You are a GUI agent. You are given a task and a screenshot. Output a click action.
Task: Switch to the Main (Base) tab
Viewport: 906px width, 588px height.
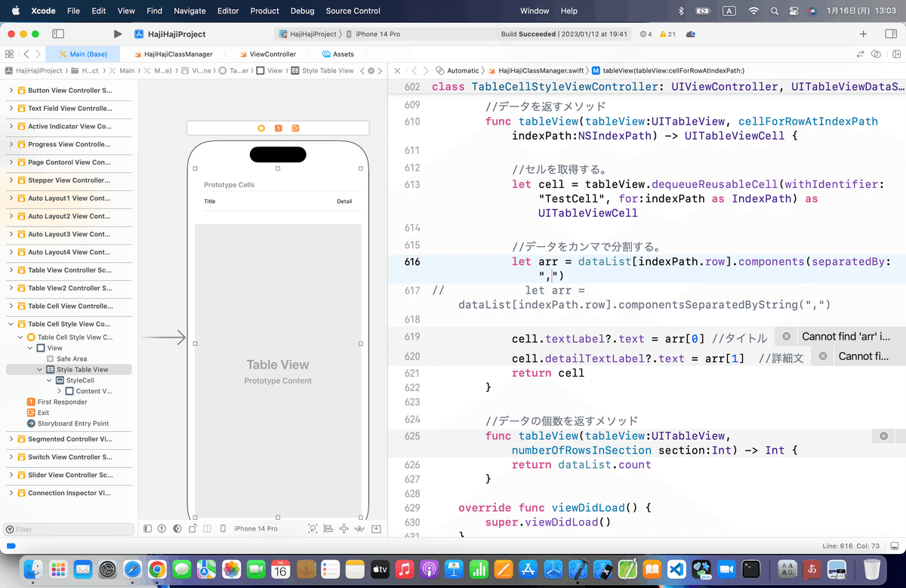point(83,54)
